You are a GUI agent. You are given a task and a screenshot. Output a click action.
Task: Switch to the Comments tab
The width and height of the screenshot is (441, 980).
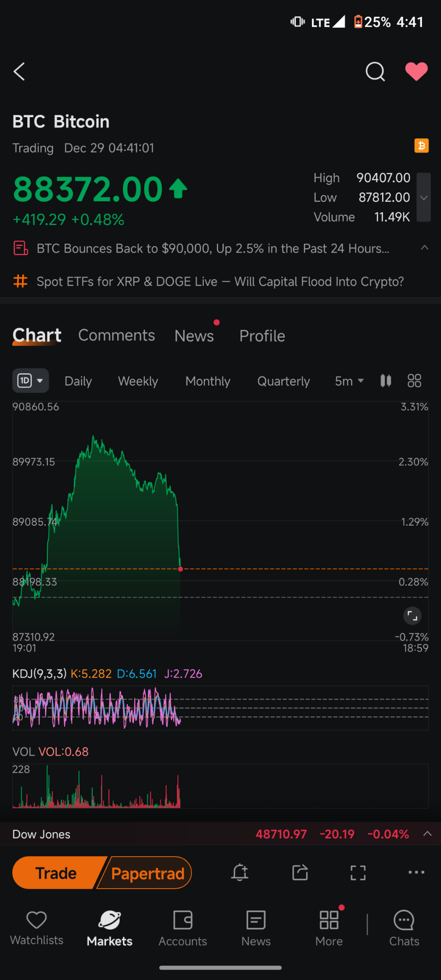click(x=117, y=335)
